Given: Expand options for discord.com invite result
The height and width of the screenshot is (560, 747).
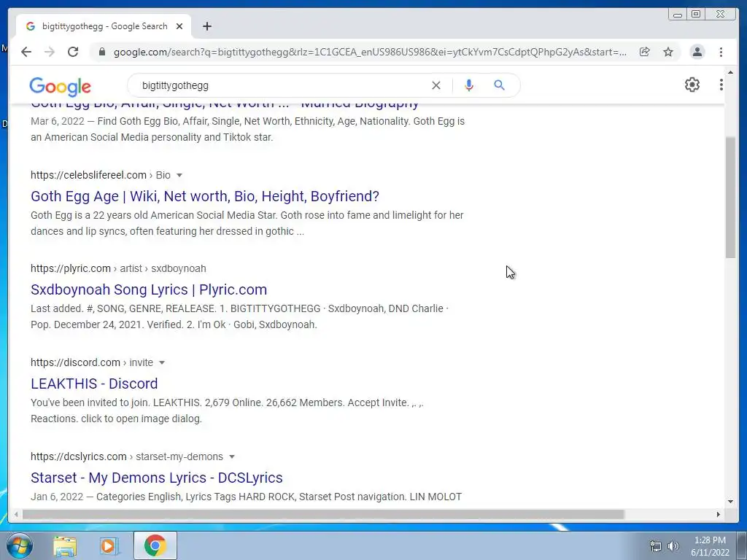Looking at the screenshot, I should click(x=162, y=363).
